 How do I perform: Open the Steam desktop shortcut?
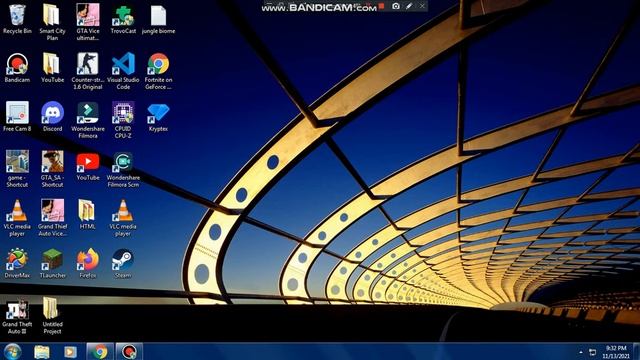[x=123, y=263]
